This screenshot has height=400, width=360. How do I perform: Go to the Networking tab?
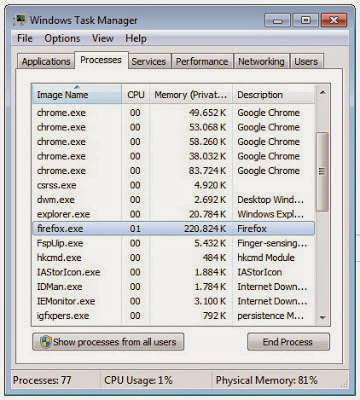[x=261, y=61]
